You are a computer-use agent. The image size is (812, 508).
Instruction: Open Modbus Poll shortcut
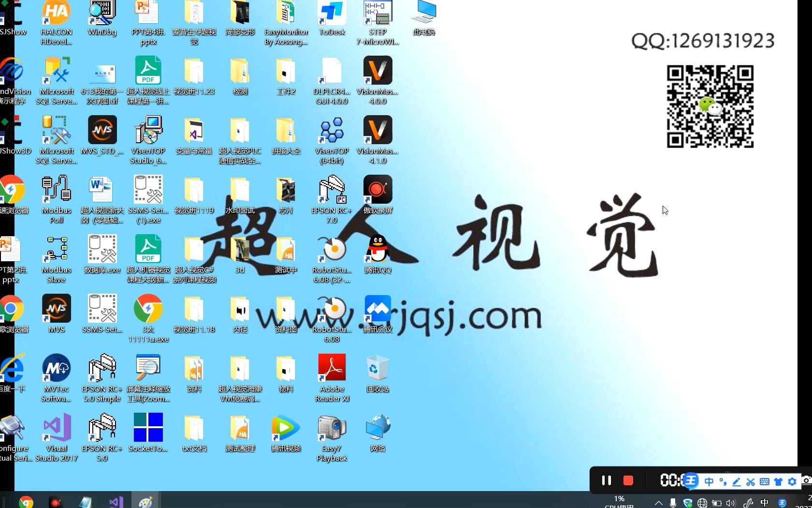click(56, 199)
